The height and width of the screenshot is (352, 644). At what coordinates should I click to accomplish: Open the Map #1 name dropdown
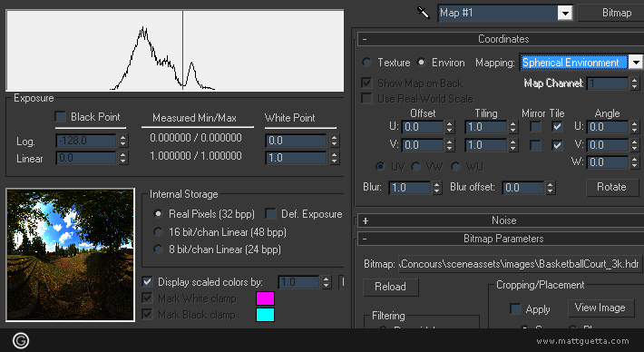565,13
